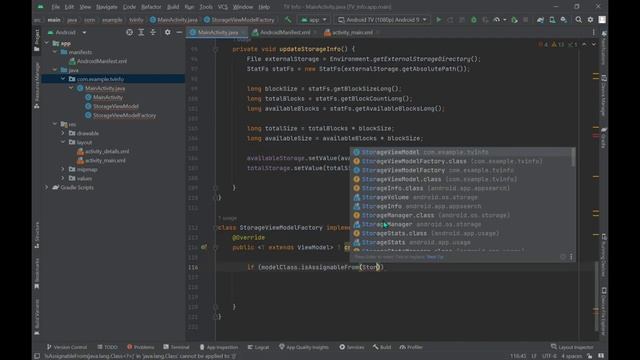Go to next highlighted error arrow
The width and height of the screenshot is (640, 360).
pos(594,44)
